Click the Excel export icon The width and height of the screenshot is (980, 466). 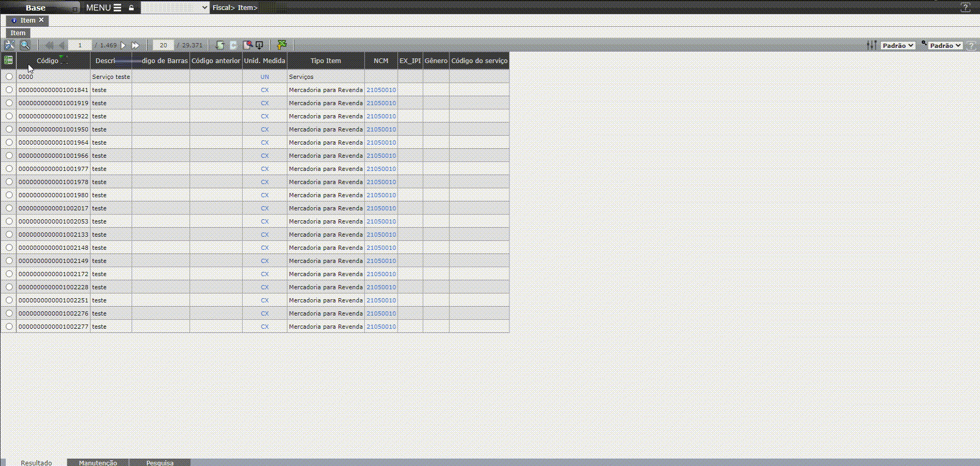[x=282, y=45]
